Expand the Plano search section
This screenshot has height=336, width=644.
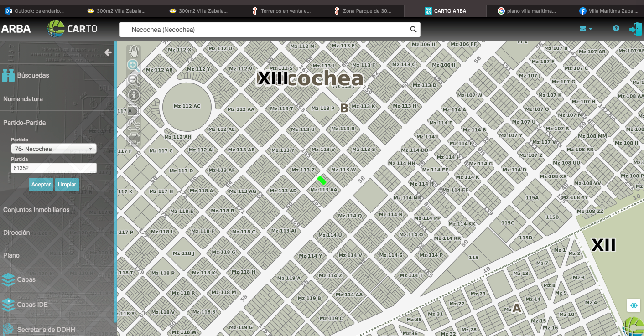(x=11, y=255)
